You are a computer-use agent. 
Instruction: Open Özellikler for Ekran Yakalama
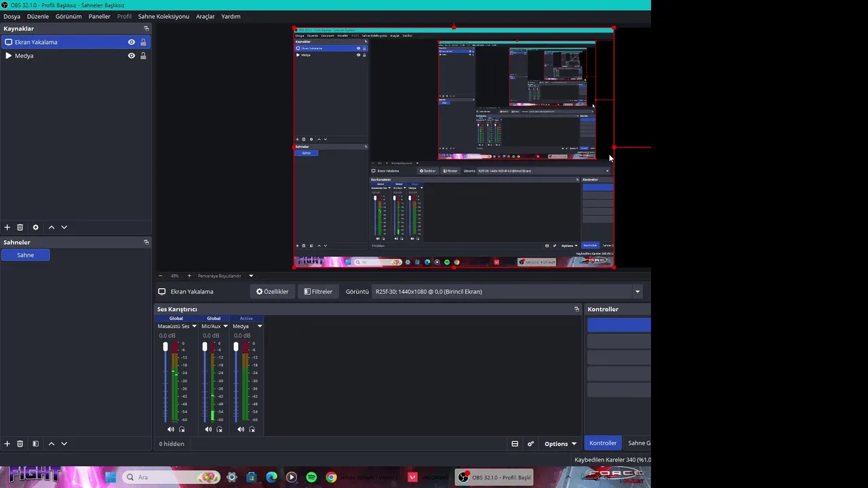point(272,291)
